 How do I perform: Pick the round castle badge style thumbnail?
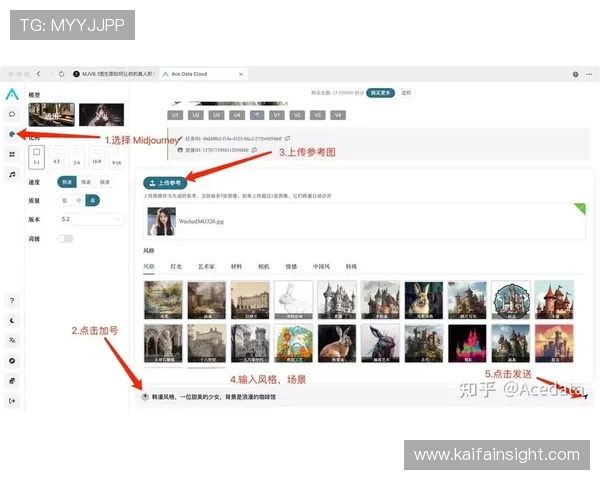coord(511,300)
